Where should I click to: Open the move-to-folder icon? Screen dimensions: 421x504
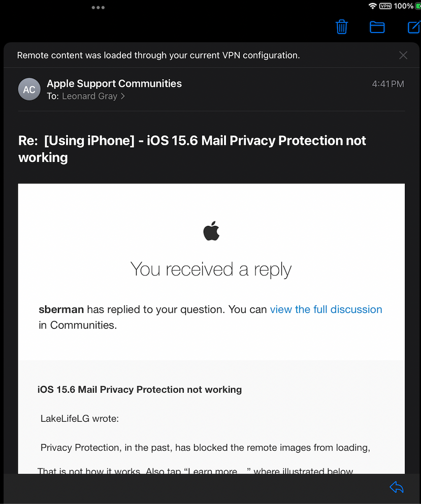click(x=377, y=27)
